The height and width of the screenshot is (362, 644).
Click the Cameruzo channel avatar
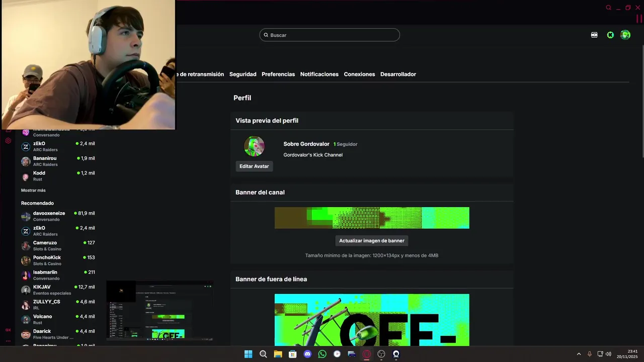(26, 245)
